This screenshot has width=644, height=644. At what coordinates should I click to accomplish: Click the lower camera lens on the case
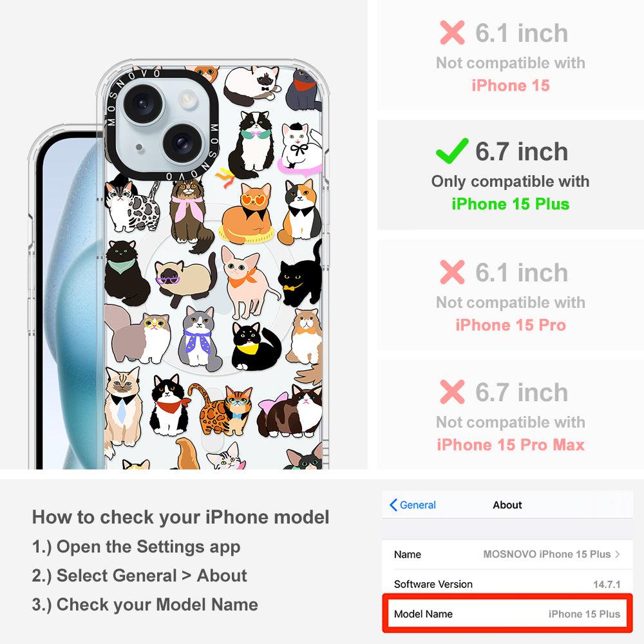(x=182, y=142)
